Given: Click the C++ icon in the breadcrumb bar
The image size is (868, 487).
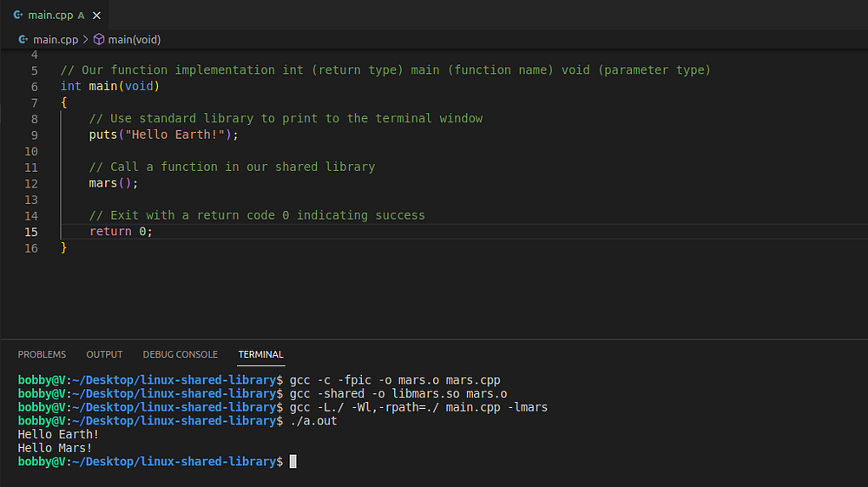Looking at the screenshot, I should [x=23, y=39].
